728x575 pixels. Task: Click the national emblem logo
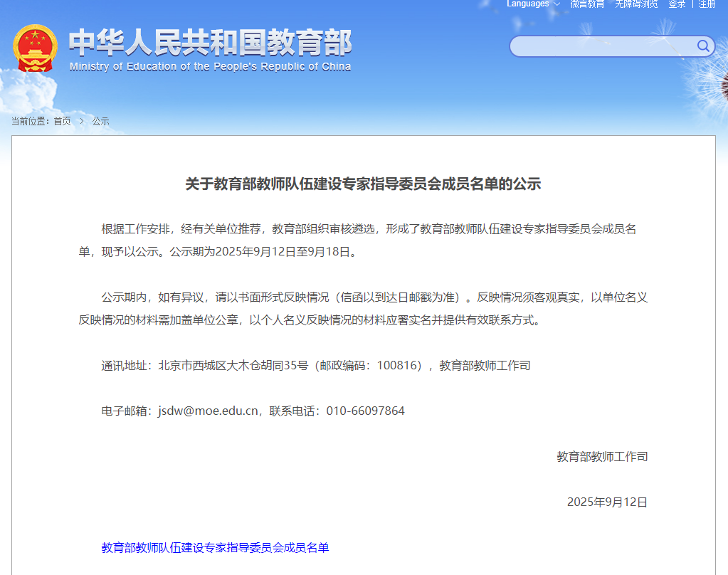coord(35,48)
